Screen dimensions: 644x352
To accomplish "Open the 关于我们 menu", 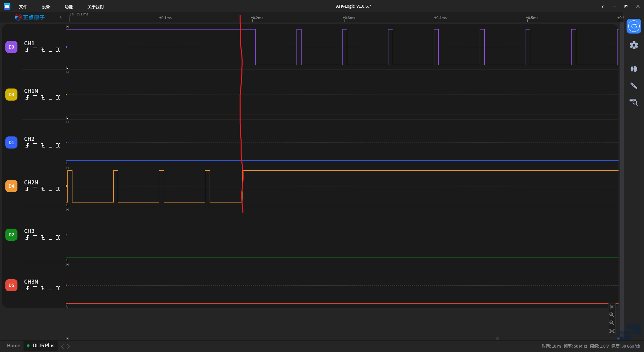I will point(96,7).
